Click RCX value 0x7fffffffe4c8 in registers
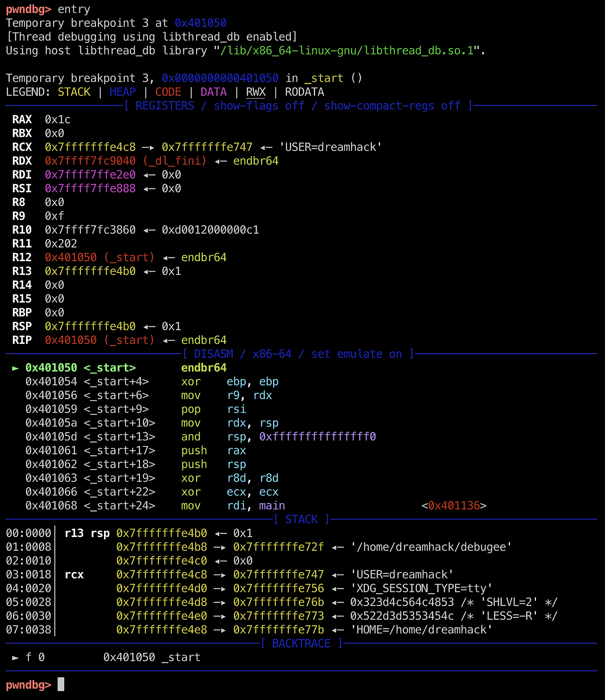 click(x=90, y=147)
